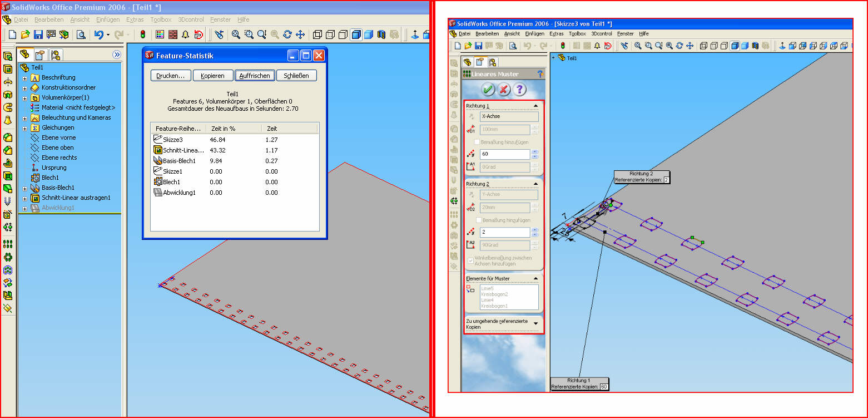Viewport: 868px width, 418px height.
Task: Toggle Bemaßung hinzufügen checkbox under Richtung 2
Action: (478, 220)
